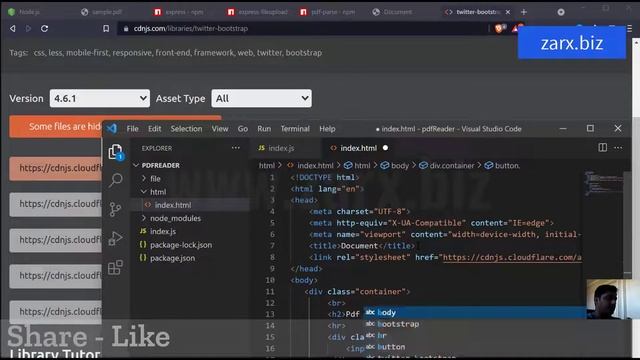640x360 pixels.
Task: Open the Asset Type All dropdown
Action: (x=261, y=98)
